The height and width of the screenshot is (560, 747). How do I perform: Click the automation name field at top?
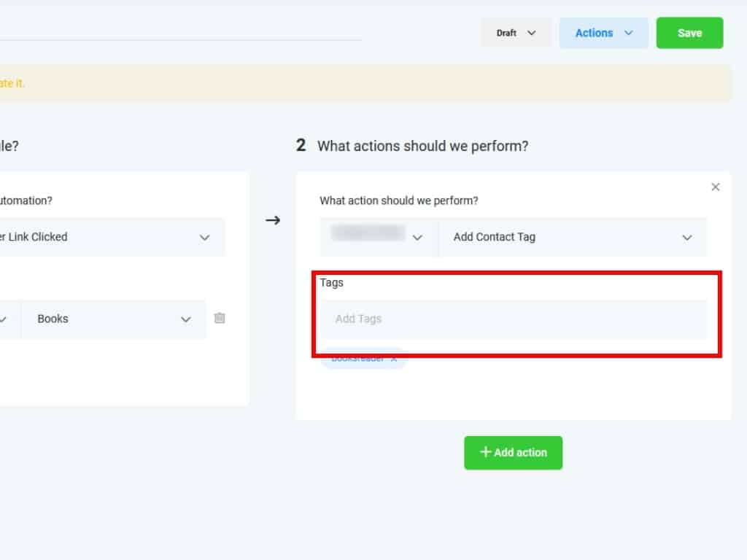182,29
